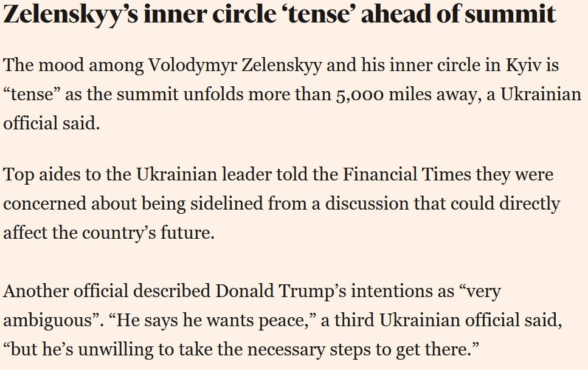Click the phrase 'country’s future.'

tap(148, 233)
